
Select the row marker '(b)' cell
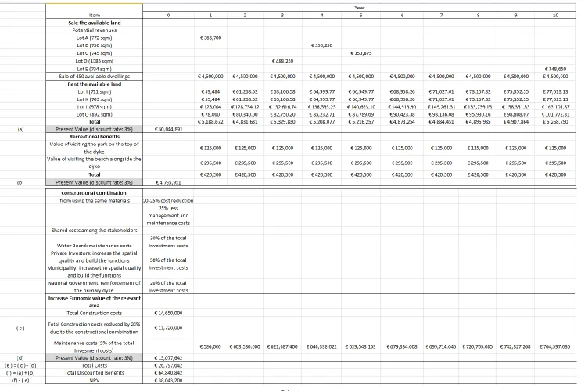[x=20, y=182]
